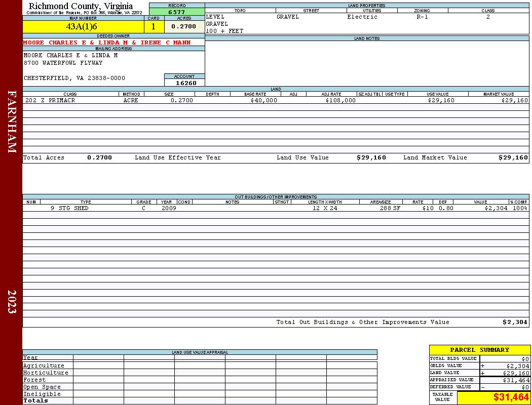Click the TOTAL BLDG VALUE $0 amount
The width and height of the screenshot is (532, 405).
525,359
